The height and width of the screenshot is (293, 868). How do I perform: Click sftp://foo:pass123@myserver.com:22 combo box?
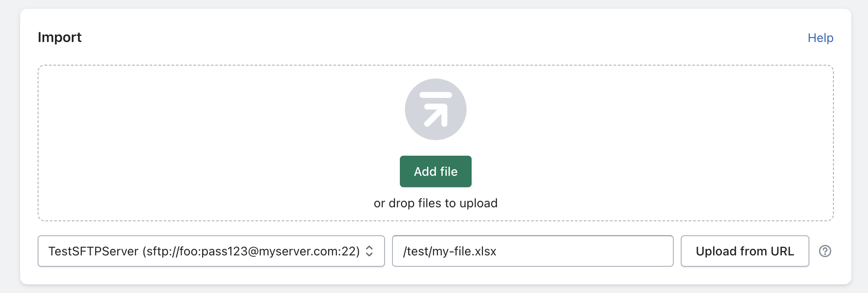(x=211, y=251)
